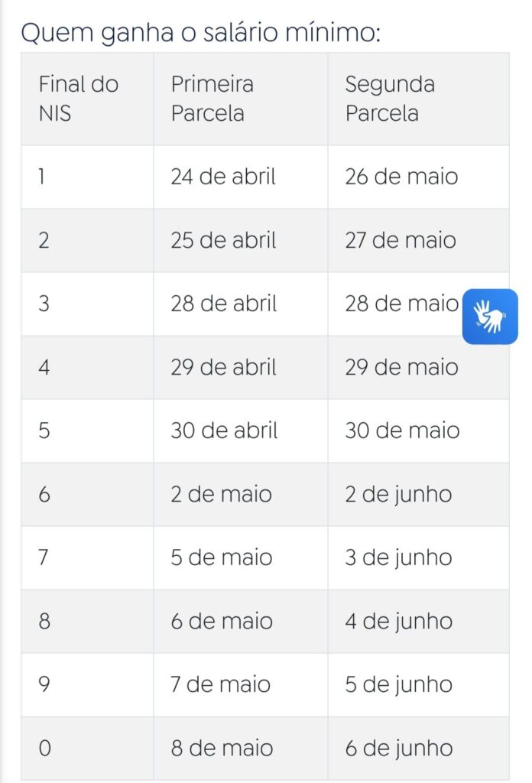This screenshot has height=783, width=532.
Task: Open the VLibras sign language accessibility widget
Action: pyautogui.click(x=490, y=317)
